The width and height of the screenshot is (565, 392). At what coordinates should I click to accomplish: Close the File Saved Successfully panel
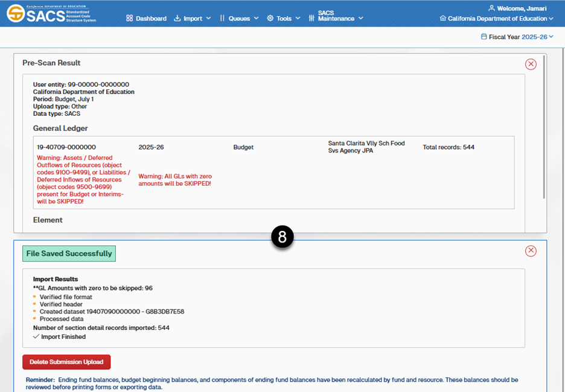click(x=531, y=251)
